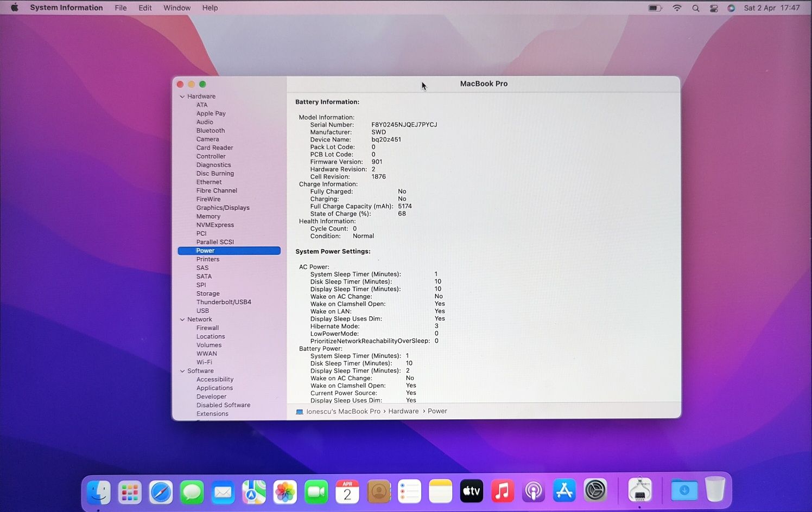Select USB in the sidebar
This screenshot has width=812, height=512.
coord(202,311)
